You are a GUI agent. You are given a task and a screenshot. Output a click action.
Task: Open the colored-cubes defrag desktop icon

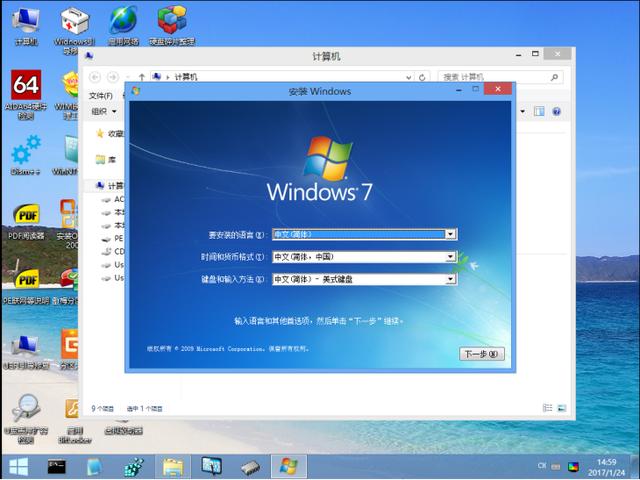pos(172,25)
